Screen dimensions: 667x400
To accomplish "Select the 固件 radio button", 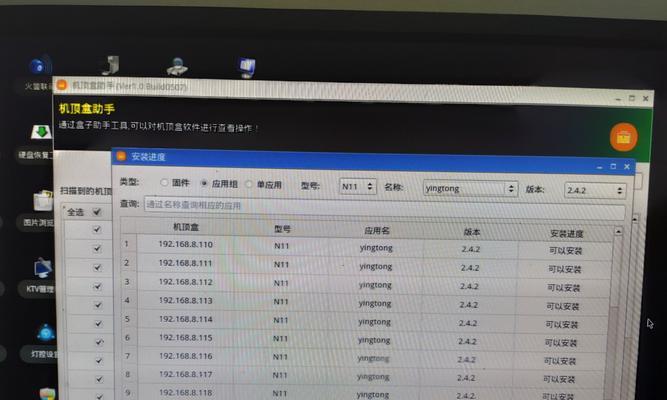I will [164, 182].
